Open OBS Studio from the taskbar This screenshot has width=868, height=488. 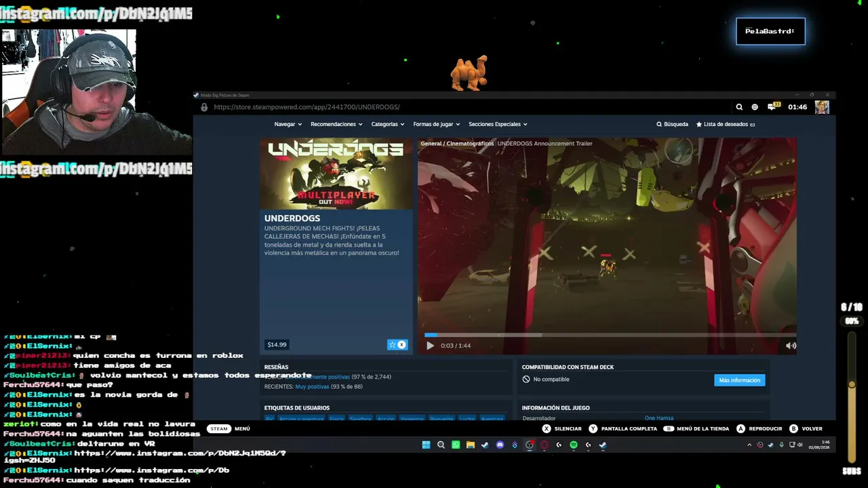[530, 445]
